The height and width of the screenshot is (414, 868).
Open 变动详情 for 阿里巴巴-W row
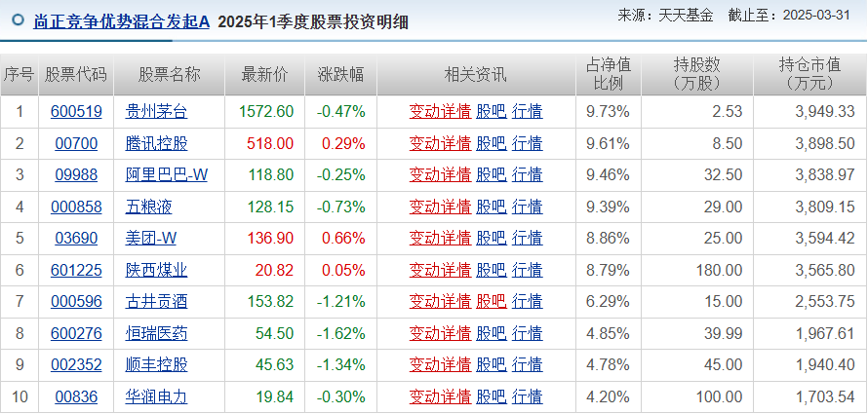(440, 175)
